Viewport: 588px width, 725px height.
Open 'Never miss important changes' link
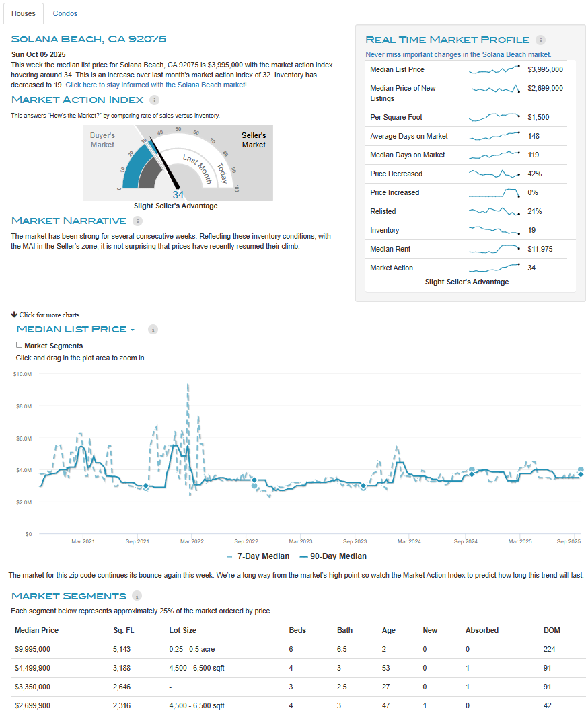(x=458, y=54)
